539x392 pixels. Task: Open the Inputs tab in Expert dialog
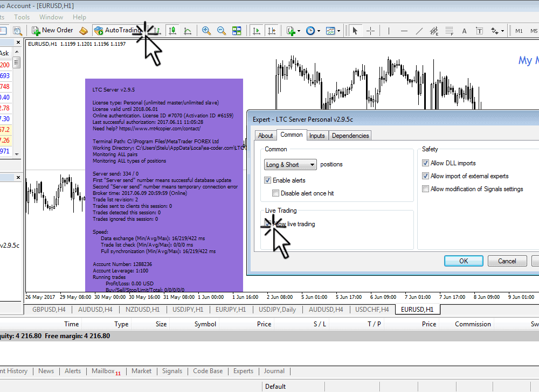317,136
